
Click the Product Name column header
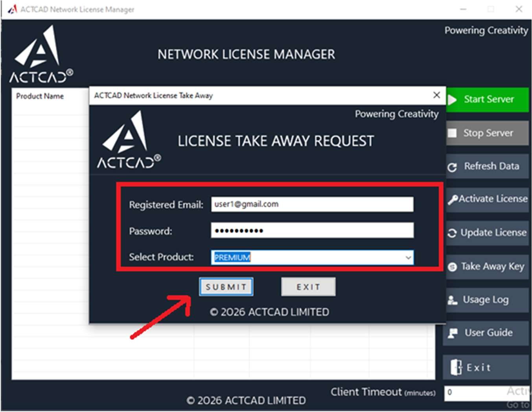(x=40, y=96)
